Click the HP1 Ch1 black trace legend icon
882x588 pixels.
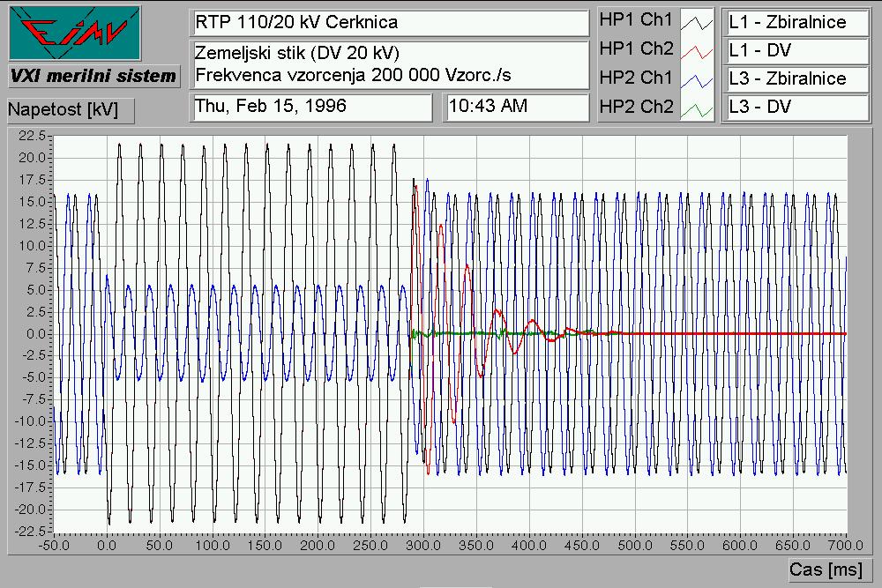point(697,23)
